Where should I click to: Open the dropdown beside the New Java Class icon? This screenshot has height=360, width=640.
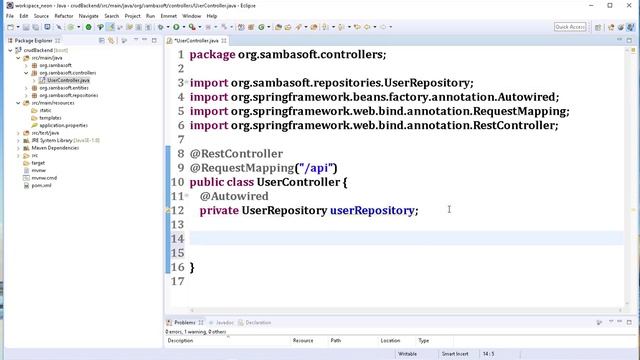(268, 27)
